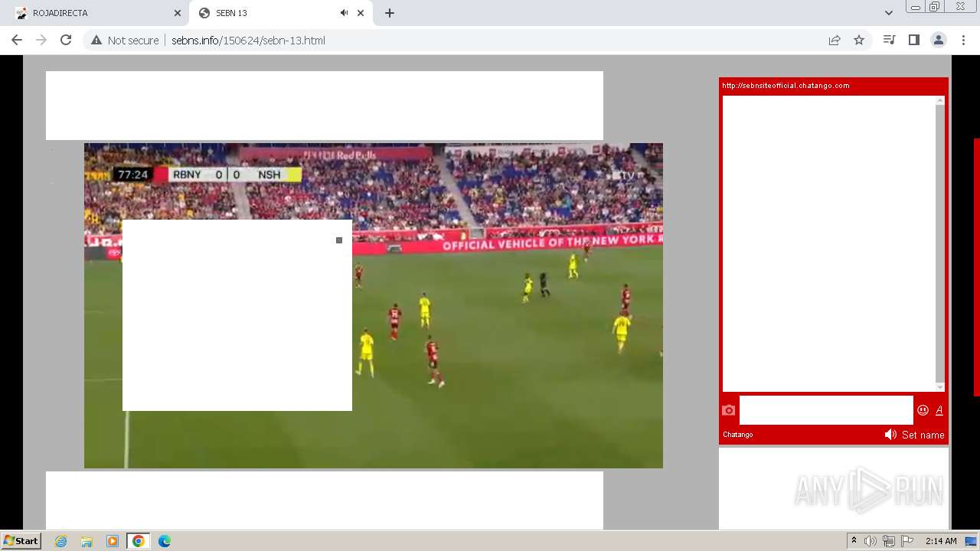Viewport: 980px width, 551px height.
Task: Close the ROJADIRECTA tab
Action: click(x=177, y=13)
